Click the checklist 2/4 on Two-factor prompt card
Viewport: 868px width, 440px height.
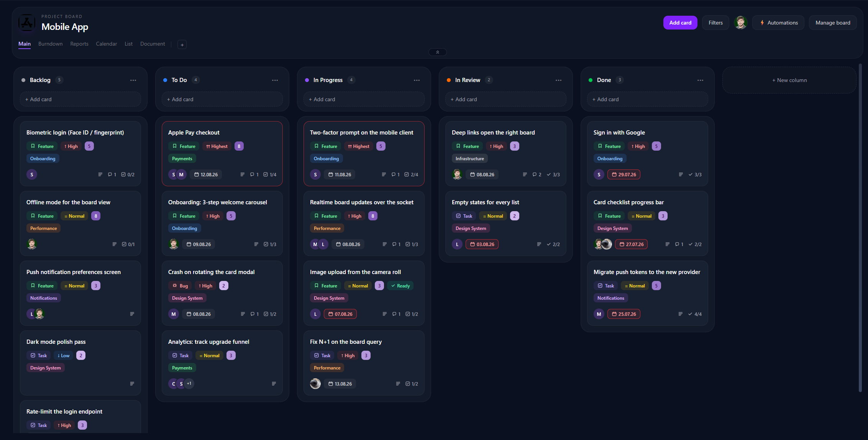click(412, 174)
